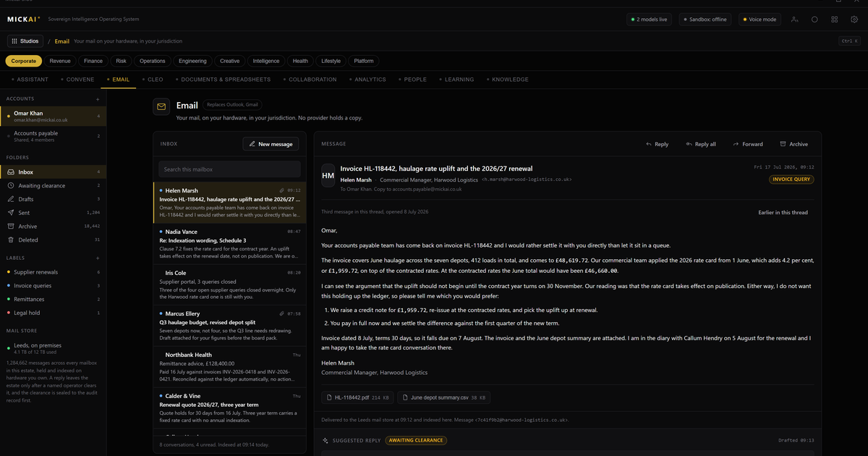This screenshot has height=456, width=868.
Task: Click the people icon in top bar
Action: pyautogui.click(x=795, y=20)
